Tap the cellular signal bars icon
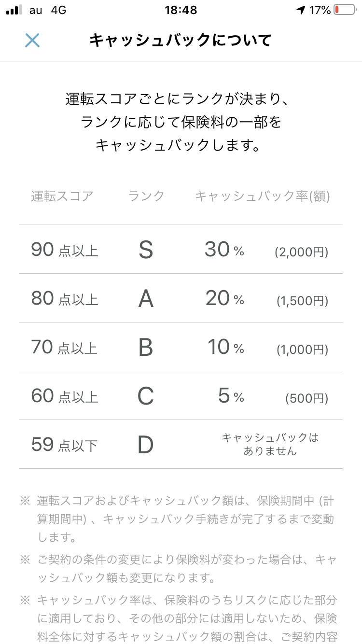The height and width of the screenshot is (644, 362). point(14,10)
